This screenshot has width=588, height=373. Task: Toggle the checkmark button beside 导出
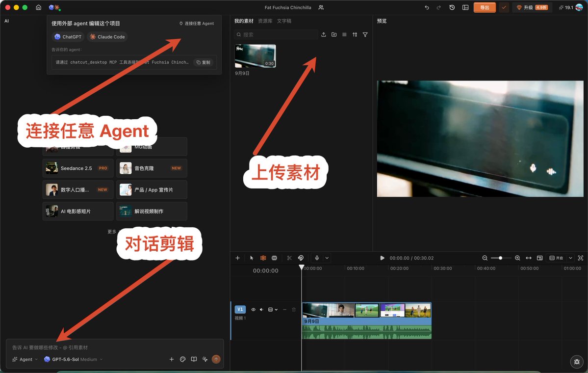click(x=504, y=7)
